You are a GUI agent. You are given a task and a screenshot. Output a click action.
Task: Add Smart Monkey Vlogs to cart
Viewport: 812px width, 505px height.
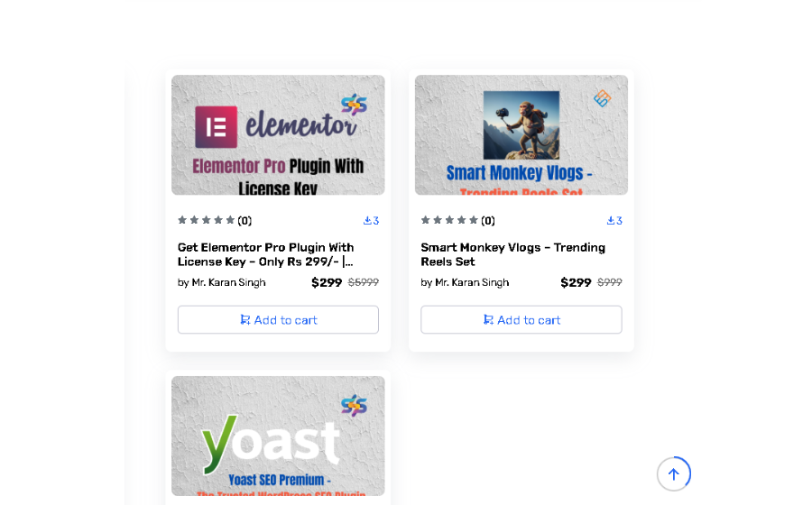tap(521, 320)
